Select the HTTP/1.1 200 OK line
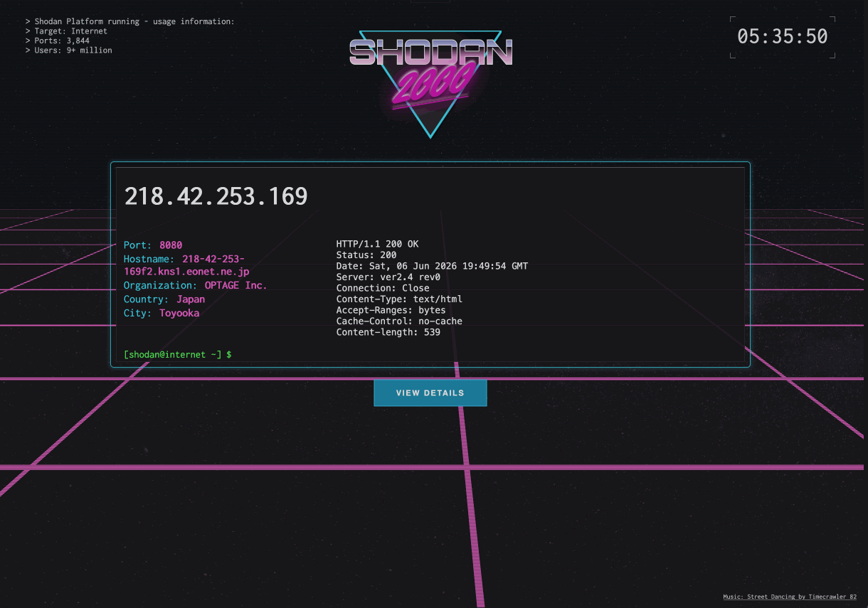868x608 pixels. point(377,244)
